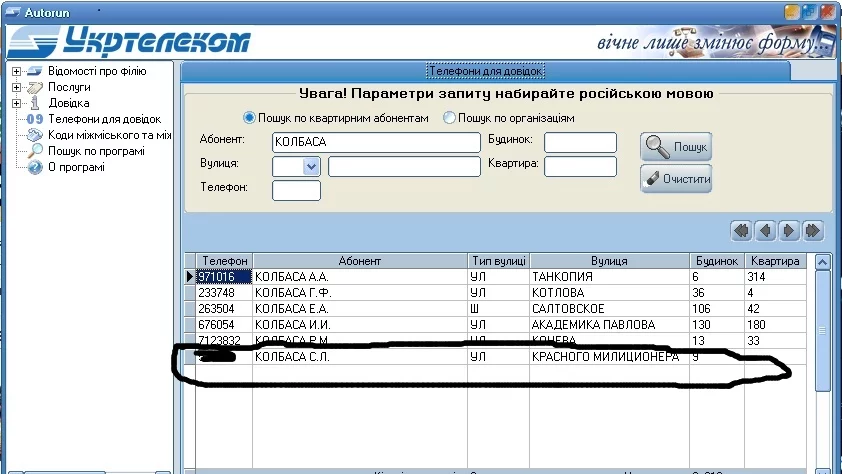Click the Пошук search button
The height and width of the screenshot is (474, 842).
pyautogui.click(x=676, y=147)
